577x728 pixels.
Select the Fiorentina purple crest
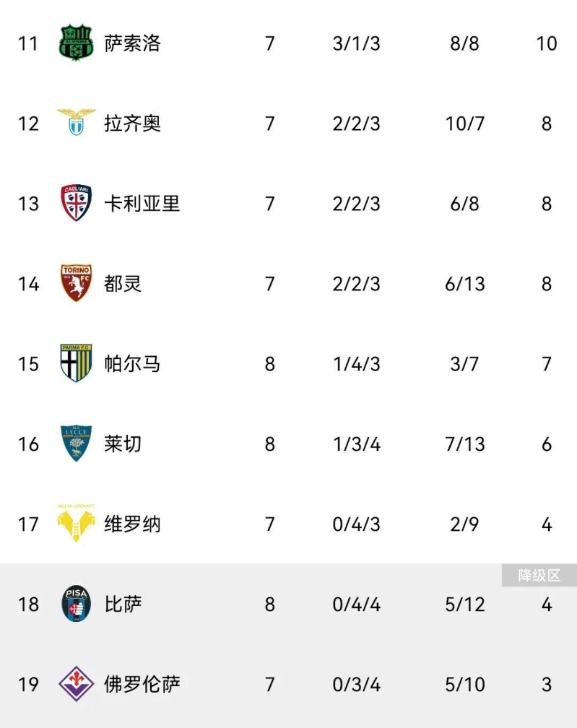pos(76,684)
